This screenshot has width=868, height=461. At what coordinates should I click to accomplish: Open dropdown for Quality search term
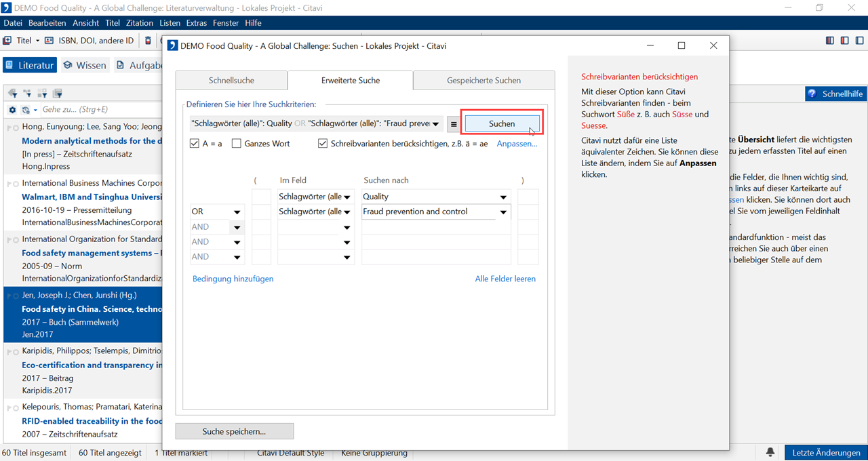[503, 197]
